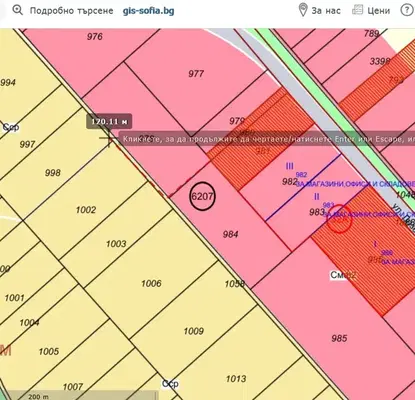Open the Цени menu item
Viewport: 415px width, 400px height.
[x=379, y=11]
